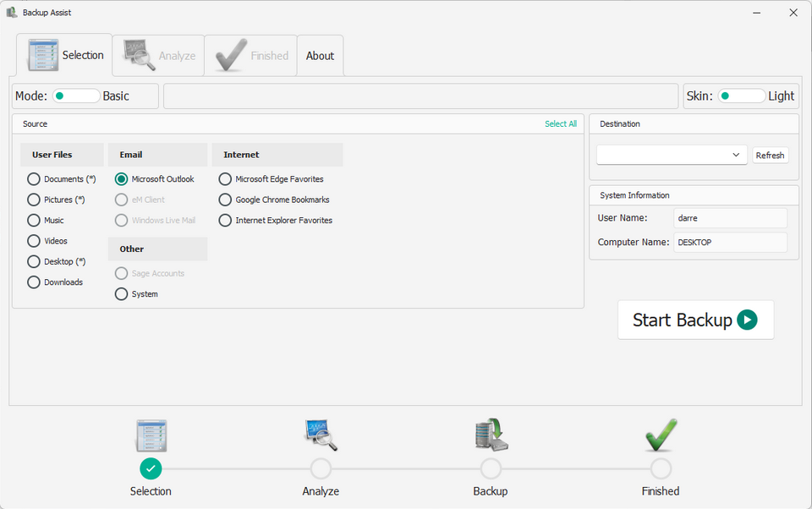Click the Analyze tab magnifier icon
Screen dimensions: 812x509
(x=139, y=55)
